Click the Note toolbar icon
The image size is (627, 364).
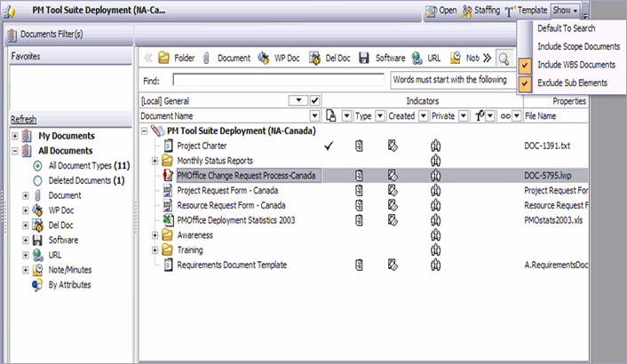click(x=455, y=59)
